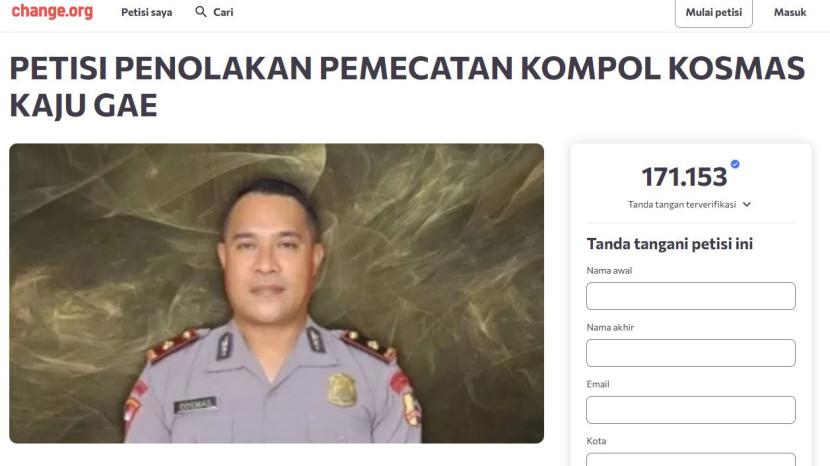Click the Nama akhir field label
The width and height of the screenshot is (830, 466).
point(610,327)
